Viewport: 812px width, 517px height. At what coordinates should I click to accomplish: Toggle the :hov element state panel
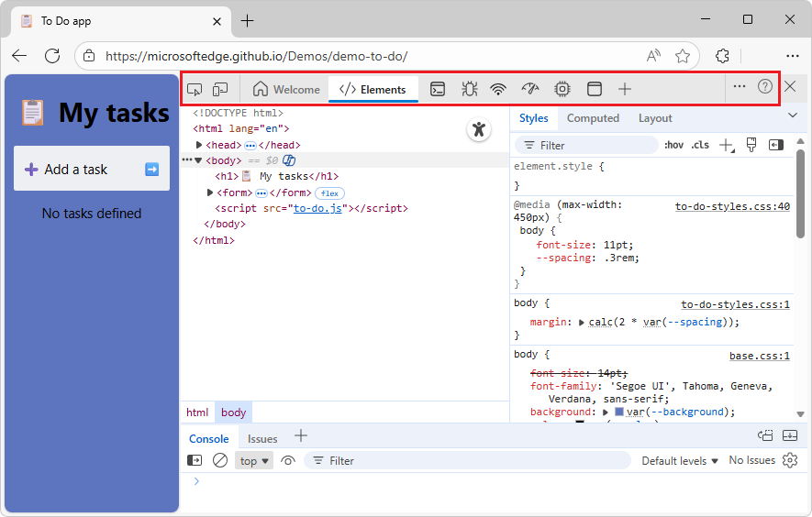point(673,145)
